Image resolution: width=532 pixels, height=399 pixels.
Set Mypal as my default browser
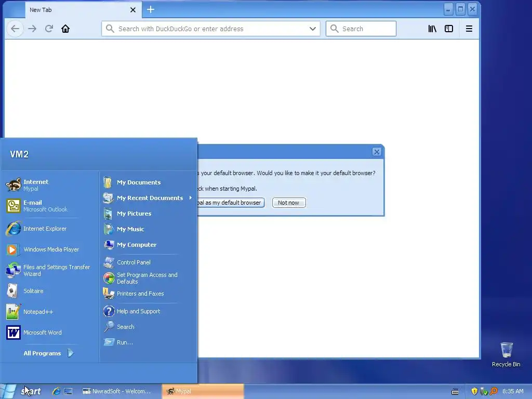pos(231,203)
